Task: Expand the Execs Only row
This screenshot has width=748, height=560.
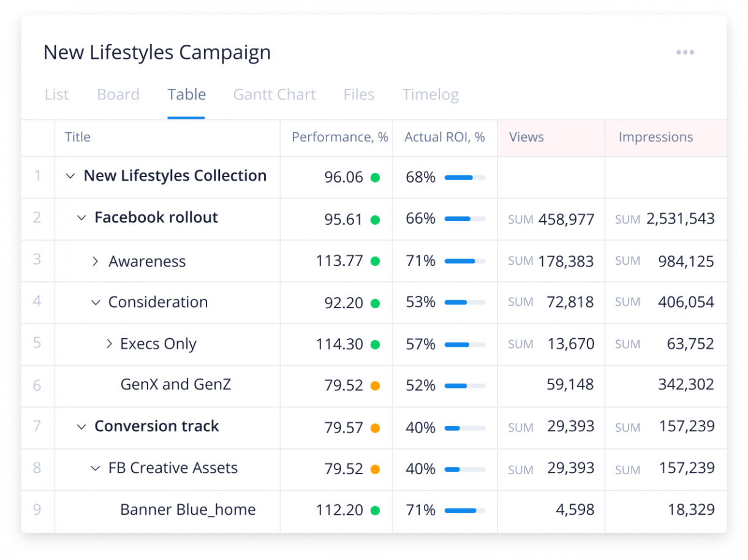Action: click(x=109, y=344)
